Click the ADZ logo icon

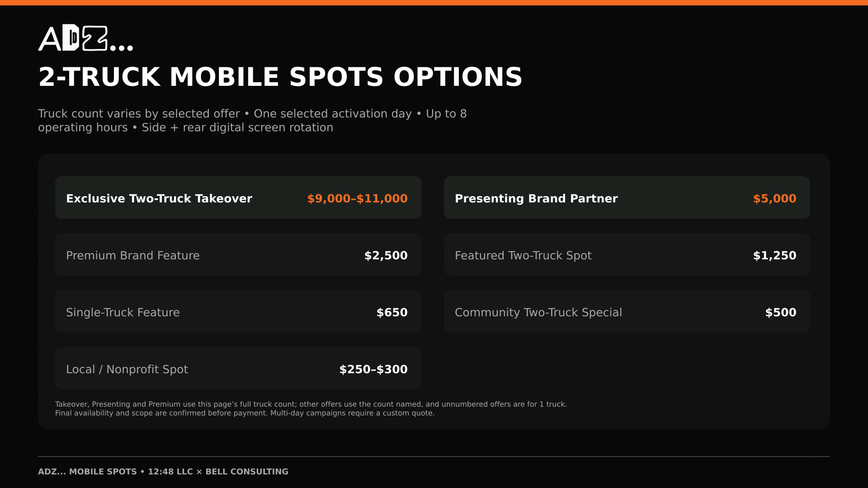[85, 38]
